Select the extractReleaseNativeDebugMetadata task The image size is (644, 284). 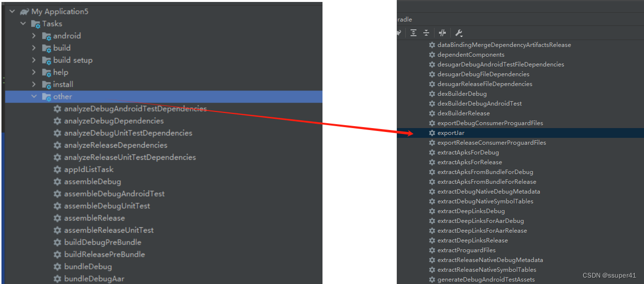(490, 260)
